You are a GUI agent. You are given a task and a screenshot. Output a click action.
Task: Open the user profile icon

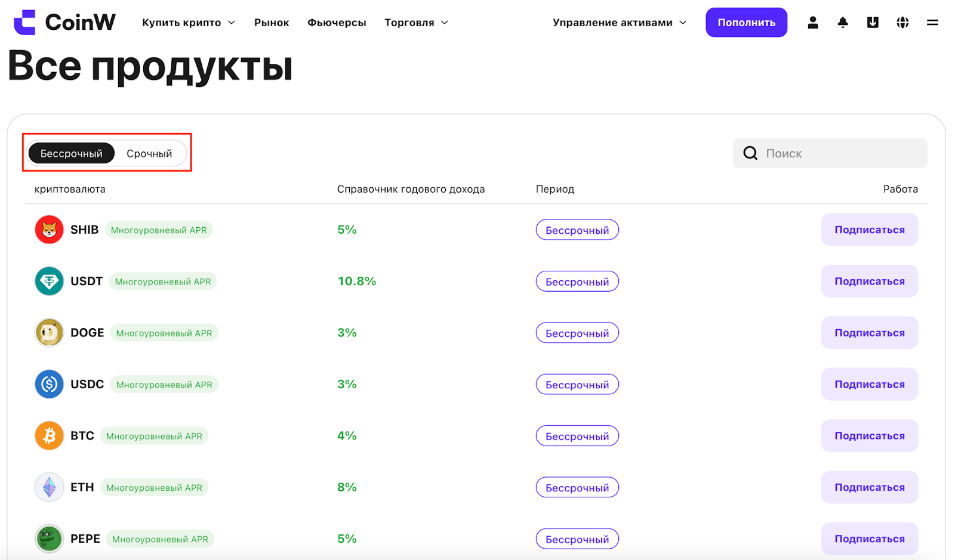812,23
